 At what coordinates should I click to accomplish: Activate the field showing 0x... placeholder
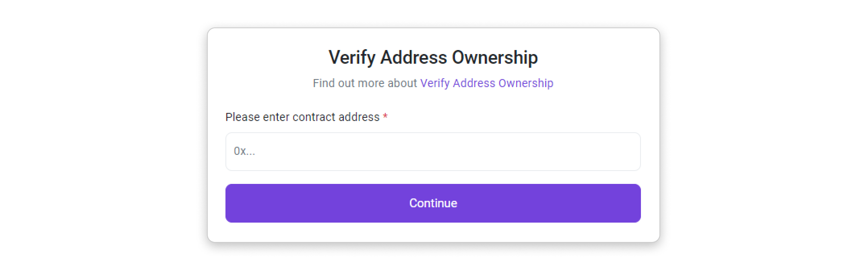click(x=433, y=152)
